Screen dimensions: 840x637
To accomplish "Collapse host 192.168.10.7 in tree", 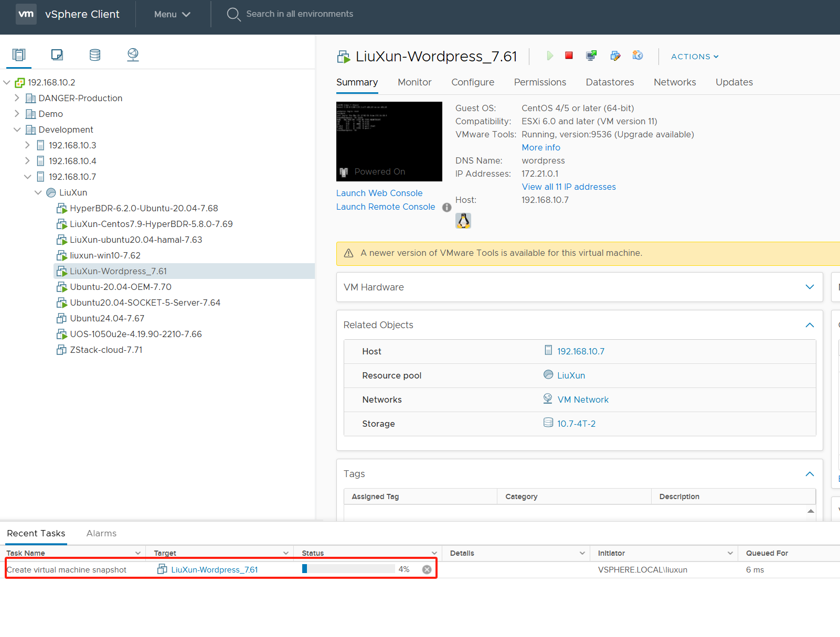I will 27,177.
